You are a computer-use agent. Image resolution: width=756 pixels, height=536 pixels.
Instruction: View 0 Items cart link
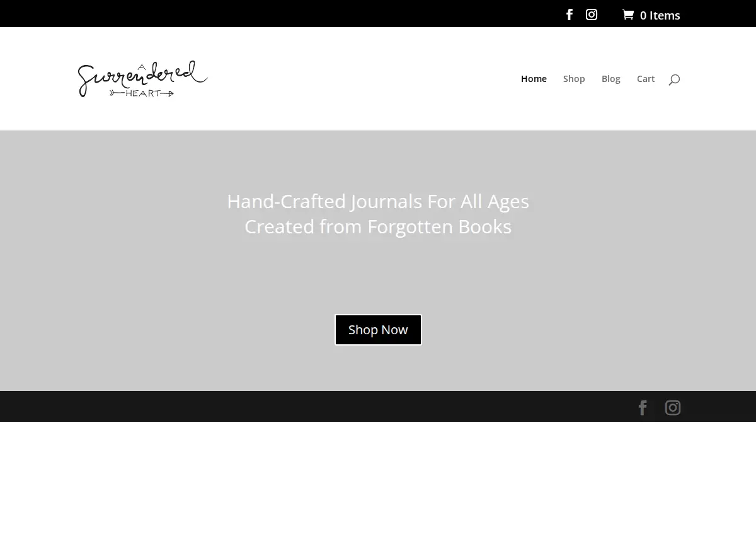tap(651, 15)
